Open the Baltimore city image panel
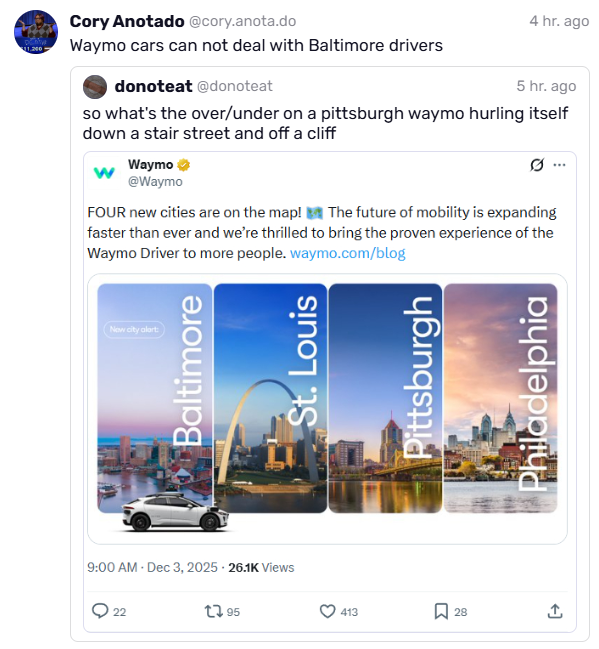 [154, 398]
